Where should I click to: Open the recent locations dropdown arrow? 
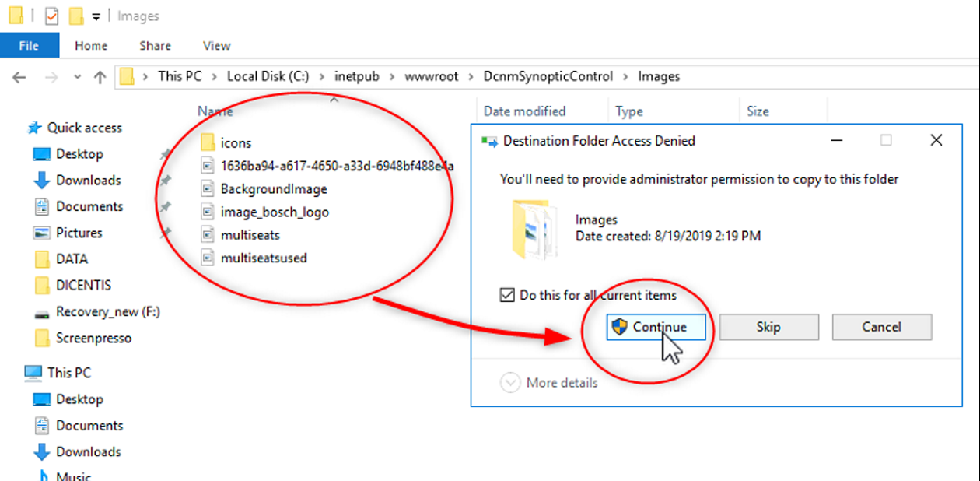coord(77,77)
